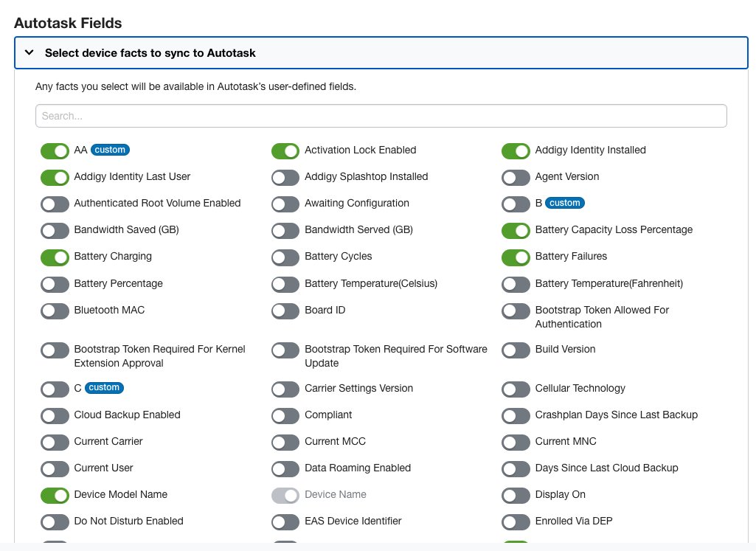Collapse the Select device facts to sync section
756x551 pixels.
pyautogui.click(x=381, y=52)
